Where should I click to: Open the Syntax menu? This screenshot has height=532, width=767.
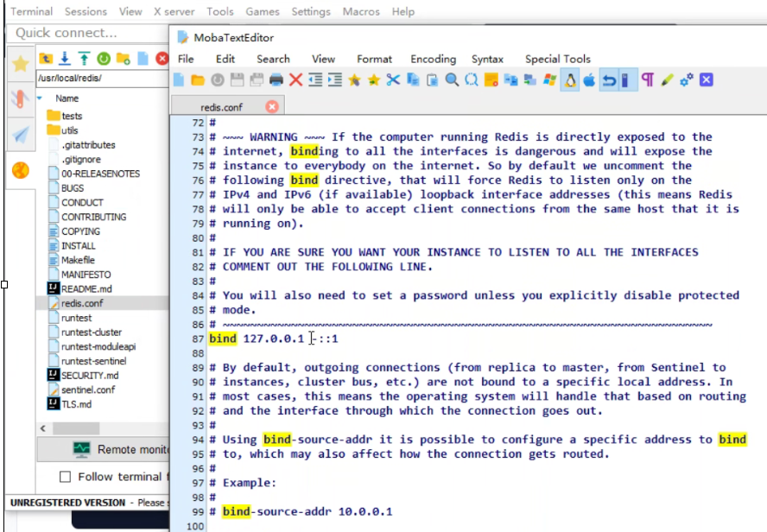488,60
